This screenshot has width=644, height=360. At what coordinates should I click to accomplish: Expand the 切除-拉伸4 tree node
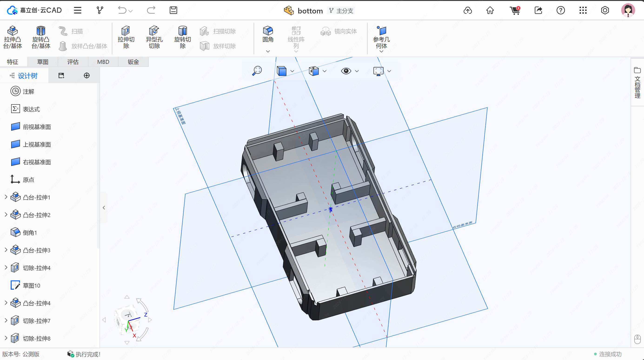(6, 267)
